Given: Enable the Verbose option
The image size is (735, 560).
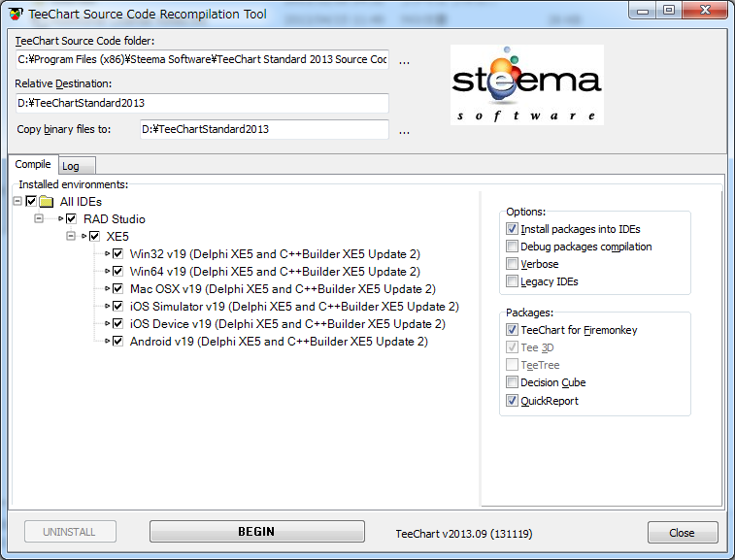Looking at the screenshot, I should tap(512, 264).
